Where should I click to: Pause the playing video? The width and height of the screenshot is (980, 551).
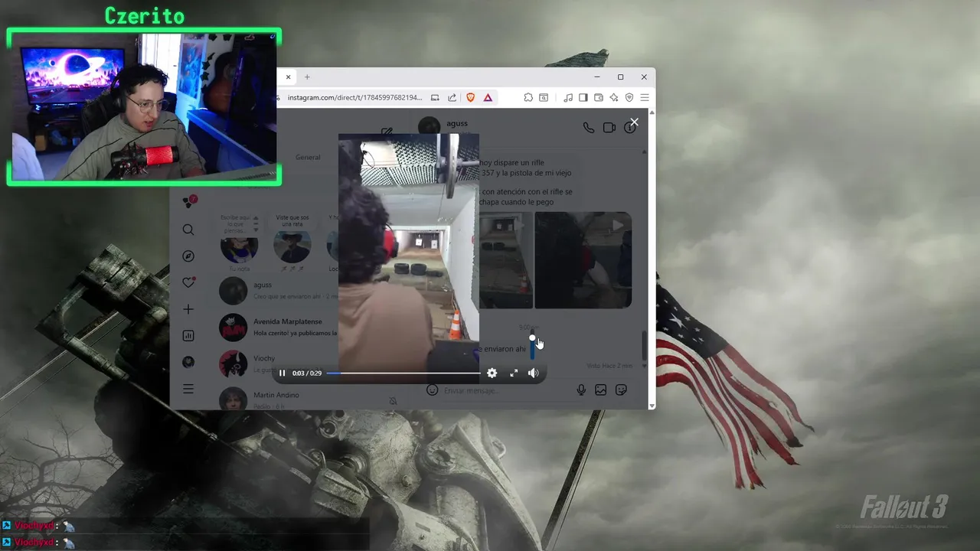tap(282, 373)
